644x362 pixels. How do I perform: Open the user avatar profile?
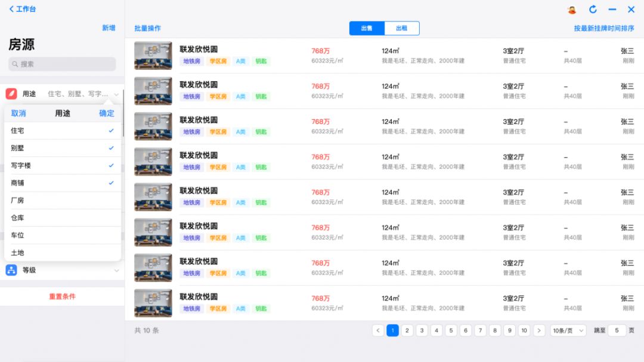(x=572, y=10)
